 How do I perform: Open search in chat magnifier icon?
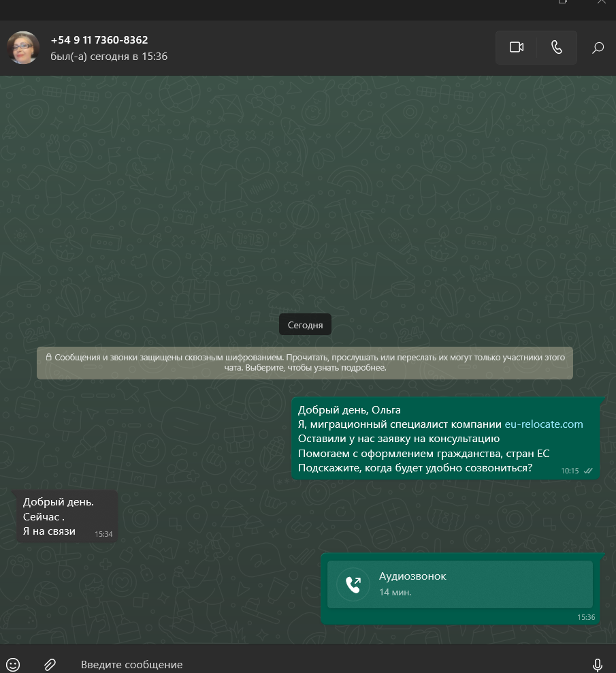(x=598, y=48)
